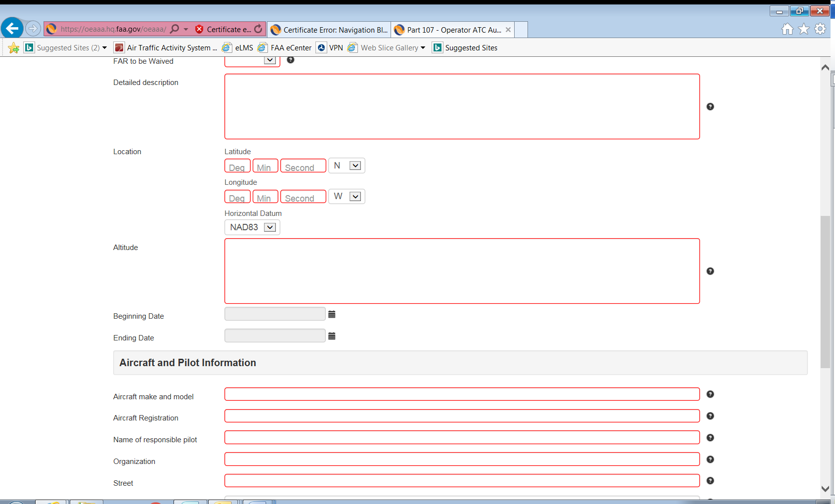Viewport: 835px width, 504px height.
Task: Click the page scroll down arrow
Action: 825,489
